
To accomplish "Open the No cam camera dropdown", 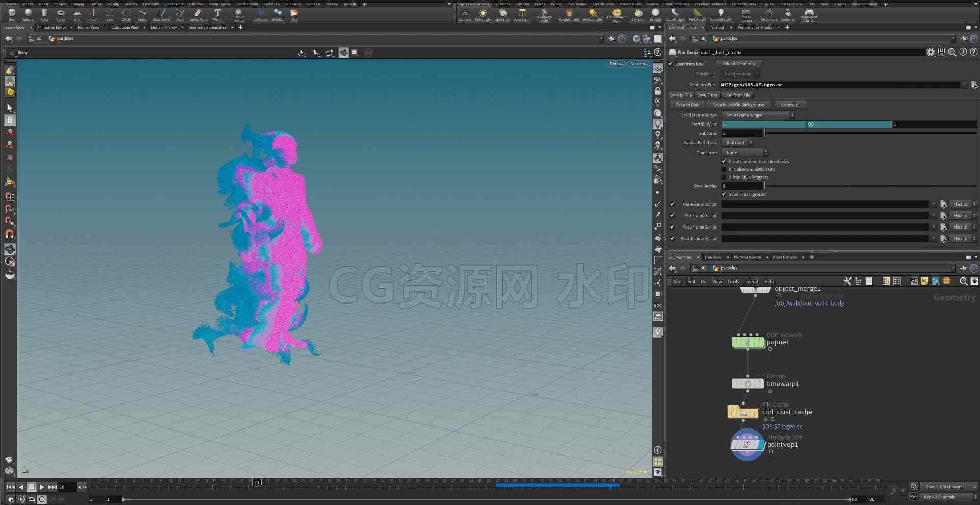I will 639,64.
